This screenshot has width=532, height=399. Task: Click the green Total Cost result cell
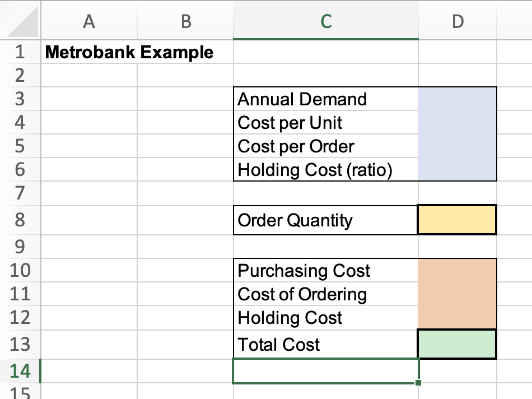pos(458,344)
